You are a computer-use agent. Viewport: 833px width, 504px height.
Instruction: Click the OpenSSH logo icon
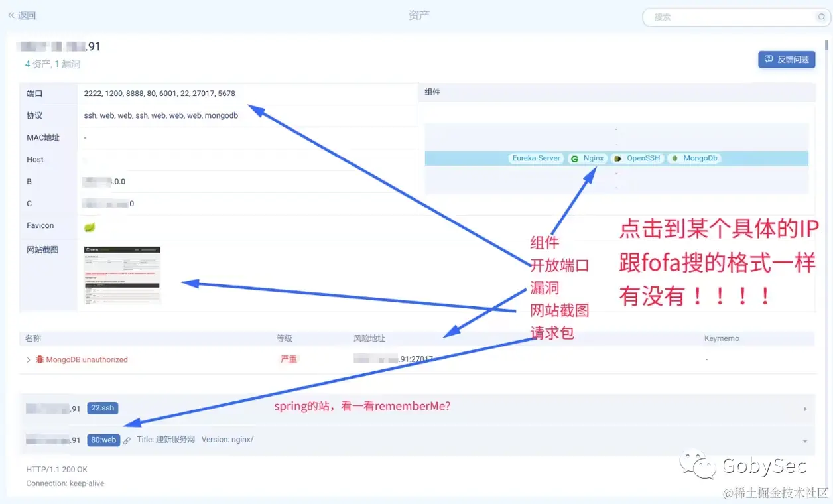point(618,158)
